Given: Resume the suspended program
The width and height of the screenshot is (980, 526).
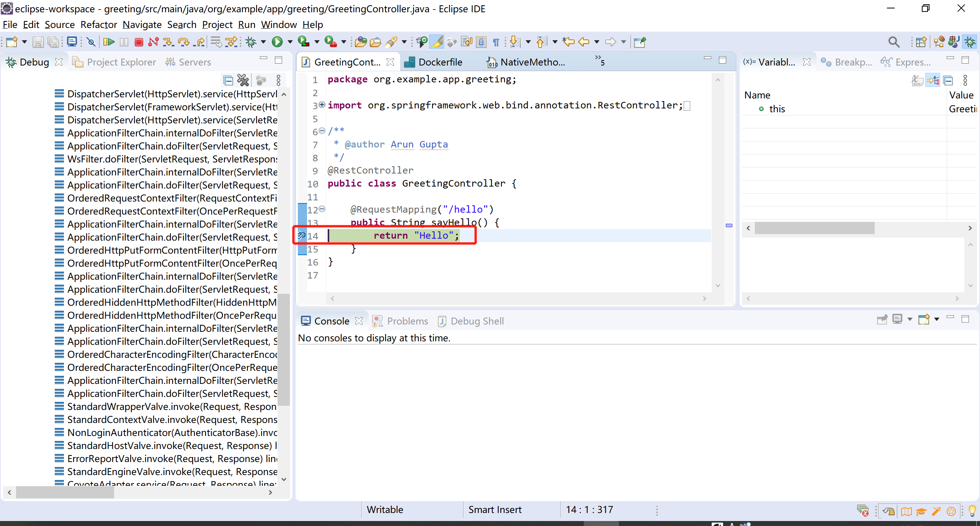Looking at the screenshot, I should 109,42.
